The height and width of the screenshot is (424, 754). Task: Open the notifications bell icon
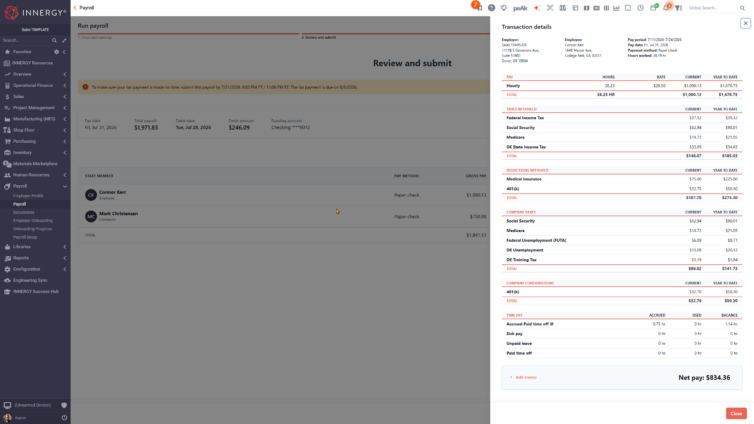(666, 7)
